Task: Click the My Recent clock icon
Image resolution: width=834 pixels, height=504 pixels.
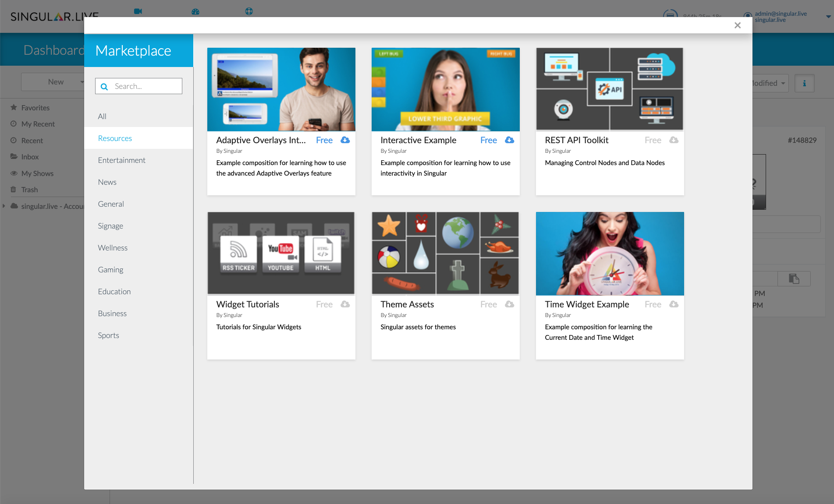Action: [14, 124]
